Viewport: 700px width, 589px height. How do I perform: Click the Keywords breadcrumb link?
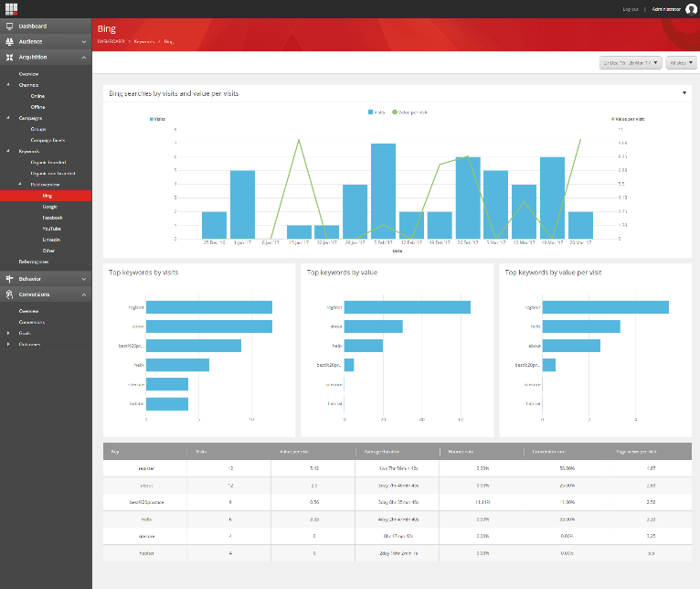(143, 41)
